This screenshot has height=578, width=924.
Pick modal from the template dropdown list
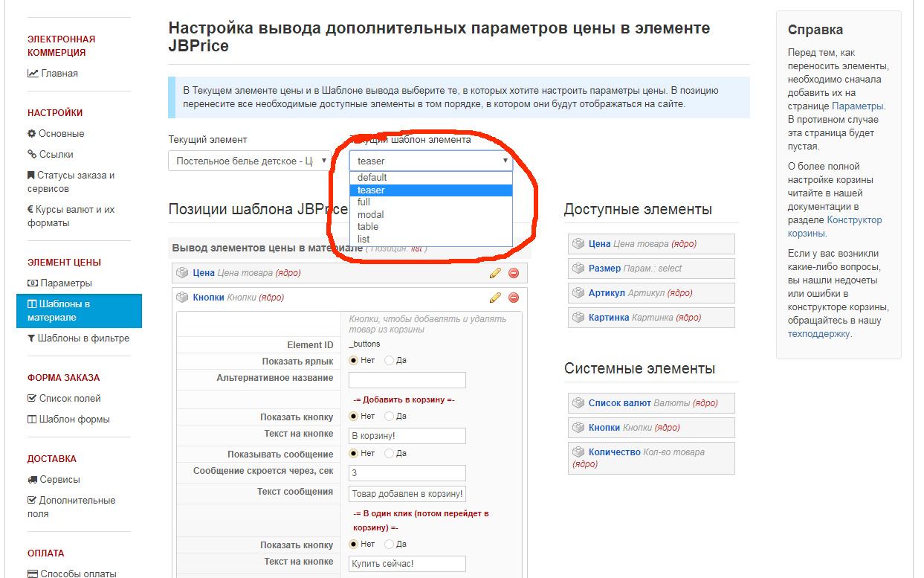(370, 215)
